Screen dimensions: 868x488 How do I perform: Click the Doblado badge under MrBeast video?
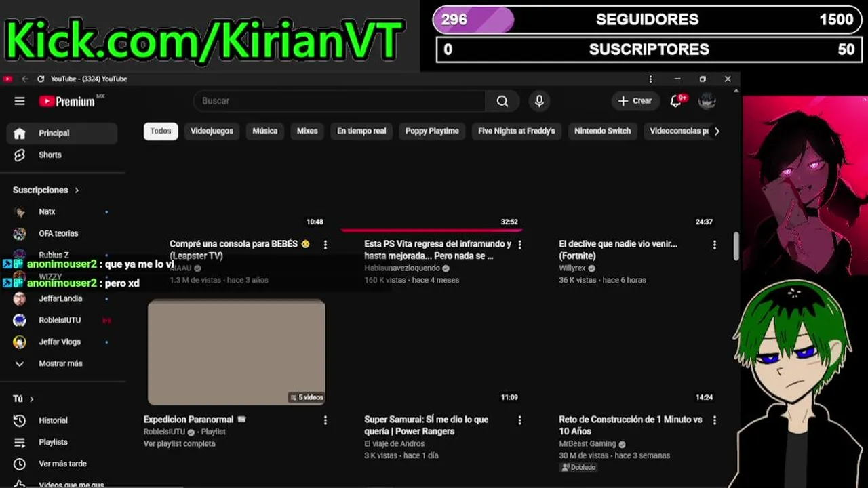point(578,468)
